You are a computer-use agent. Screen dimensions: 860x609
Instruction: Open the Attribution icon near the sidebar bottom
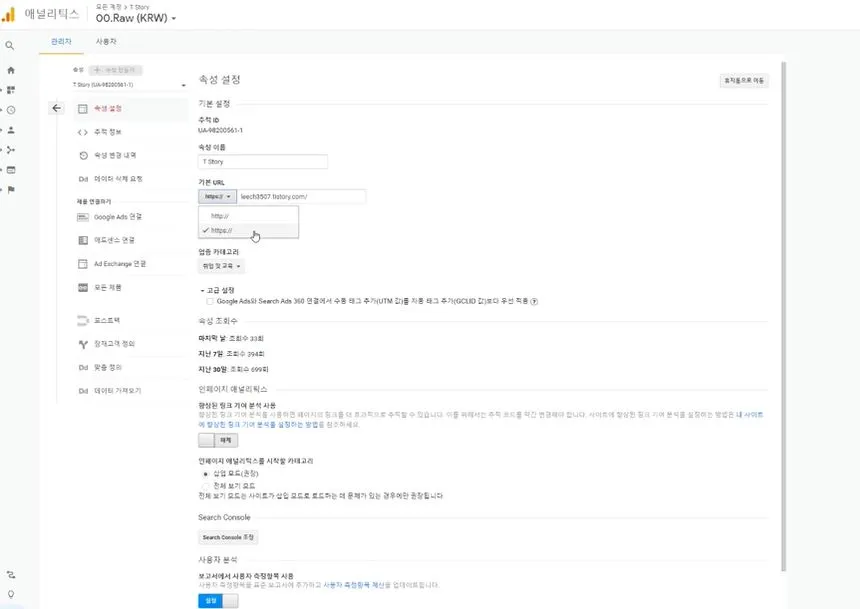pyautogui.click(x=10, y=574)
